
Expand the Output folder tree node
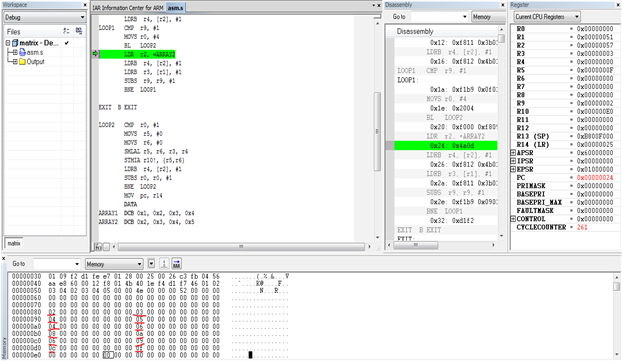click(15, 61)
